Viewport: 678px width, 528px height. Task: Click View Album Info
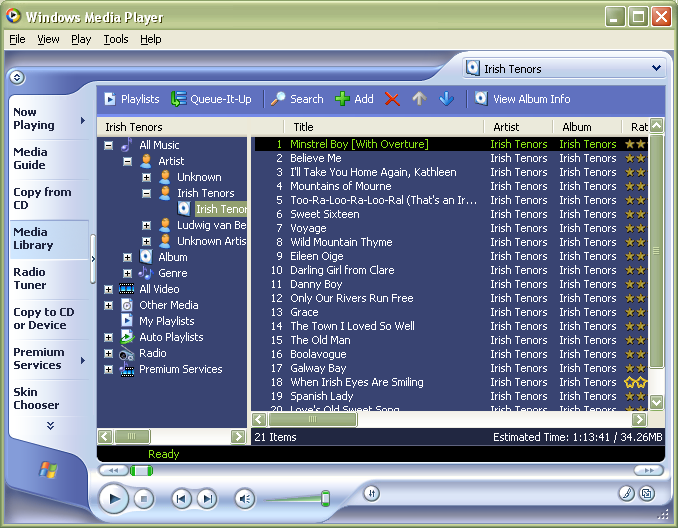tap(522, 99)
